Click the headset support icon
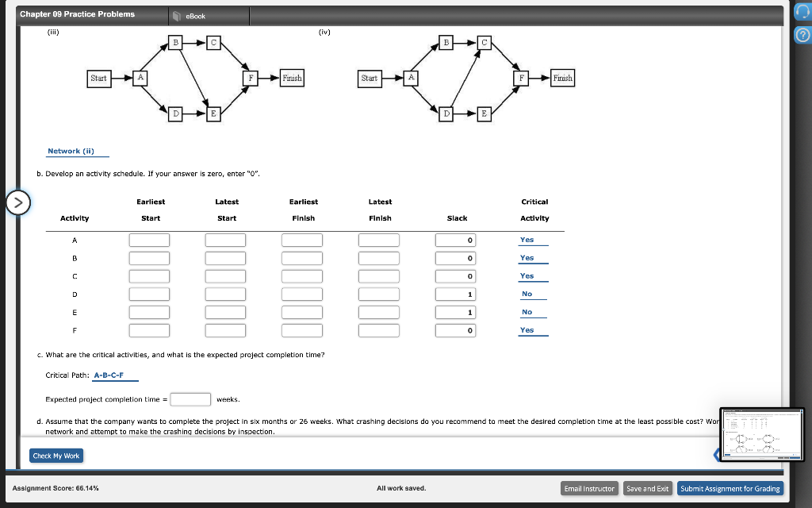This screenshot has width=812, height=508. (801, 10)
